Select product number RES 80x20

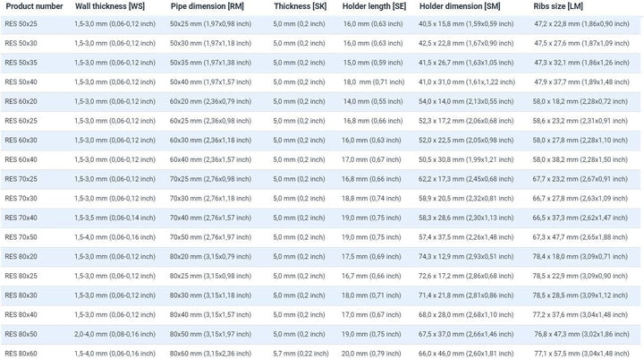pyautogui.click(x=21, y=257)
